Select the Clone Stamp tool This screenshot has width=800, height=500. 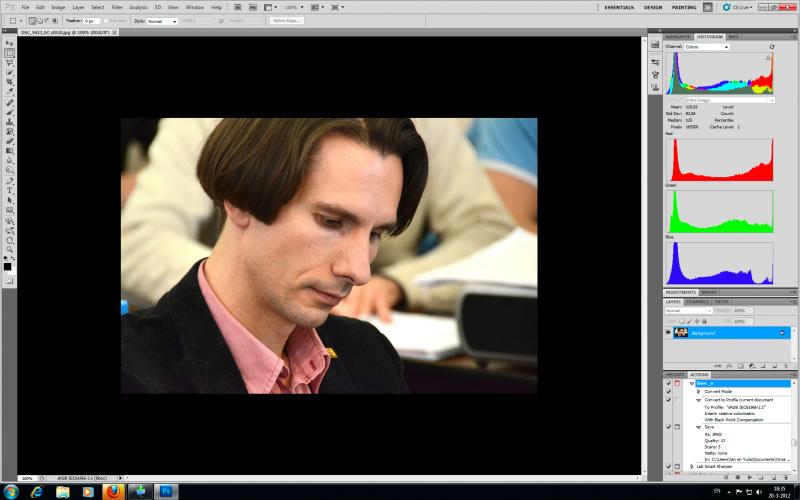[x=9, y=122]
